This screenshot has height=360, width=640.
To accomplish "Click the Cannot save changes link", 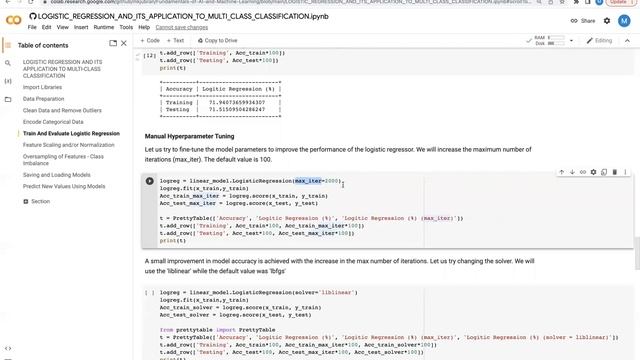I will tap(182, 27).
